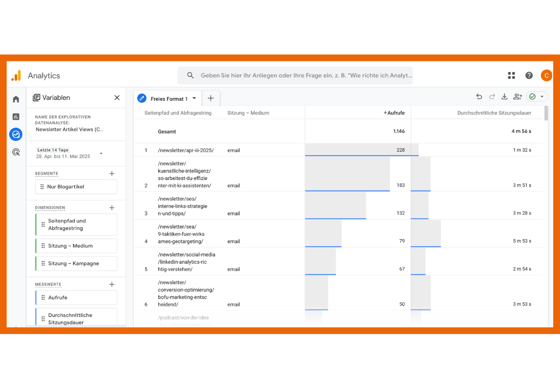Click the undo arrow icon
Viewport: 560px width, 392px height.
point(479,97)
